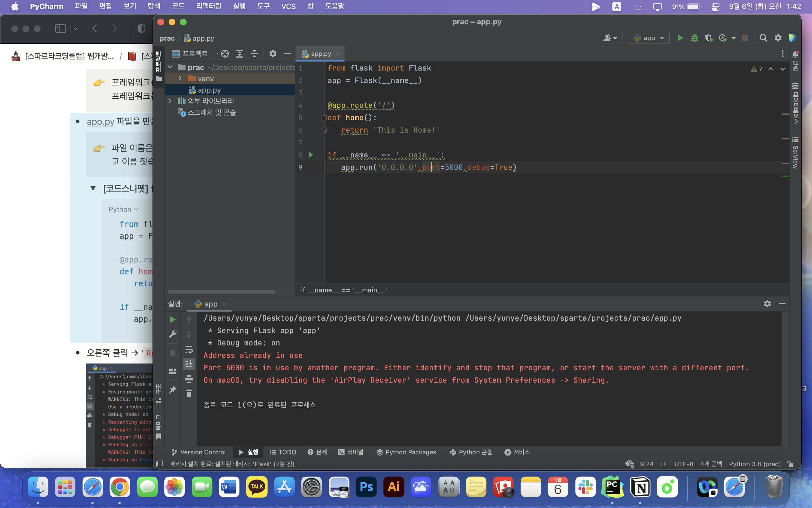Toggle the bookmarks tool window stripe button

tap(159, 427)
